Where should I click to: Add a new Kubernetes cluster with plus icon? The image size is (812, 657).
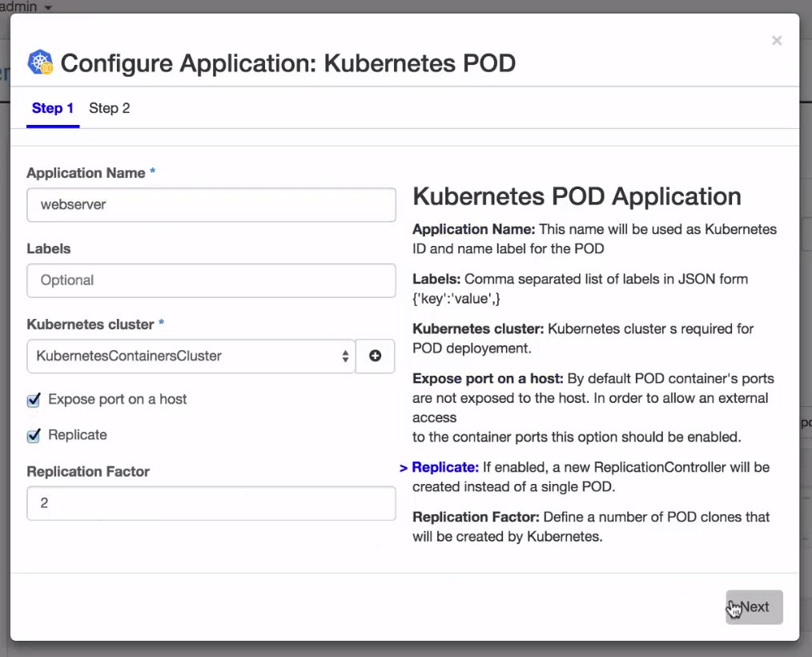coord(375,356)
